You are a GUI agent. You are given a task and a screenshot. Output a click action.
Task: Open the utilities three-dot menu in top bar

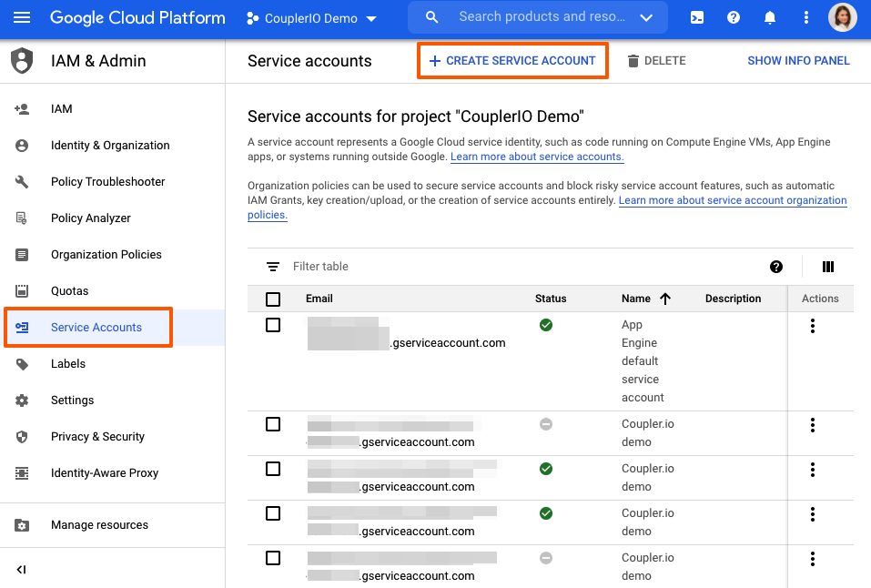tap(805, 16)
